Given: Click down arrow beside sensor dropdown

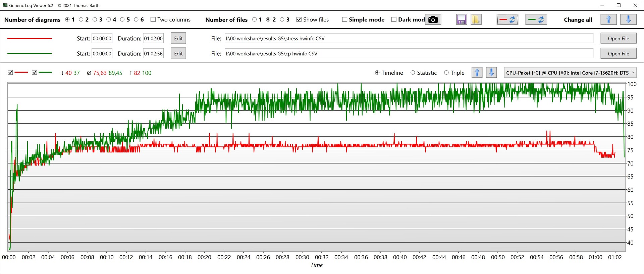Looking at the screenshot, I should (x=491, y=73).
